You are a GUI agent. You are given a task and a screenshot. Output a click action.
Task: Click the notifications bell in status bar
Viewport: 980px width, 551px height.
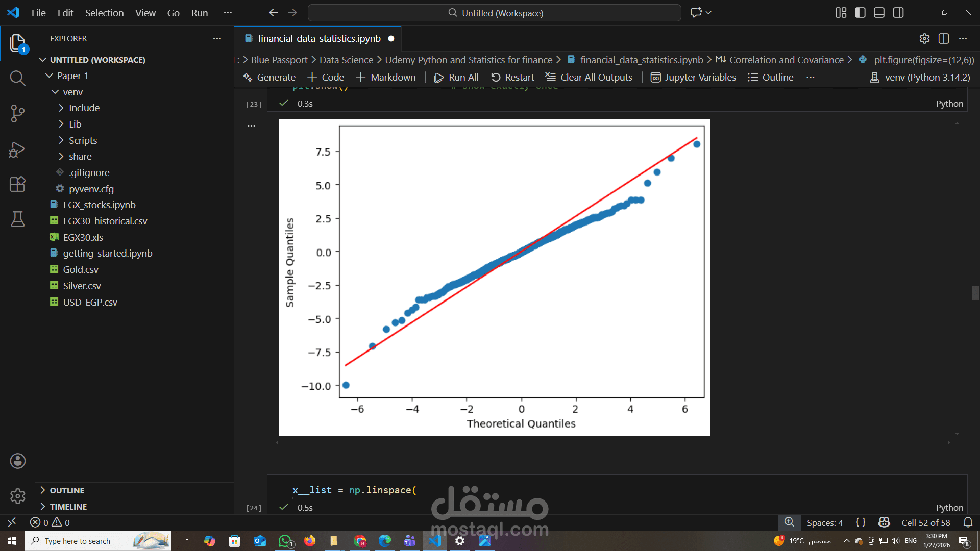968,522
